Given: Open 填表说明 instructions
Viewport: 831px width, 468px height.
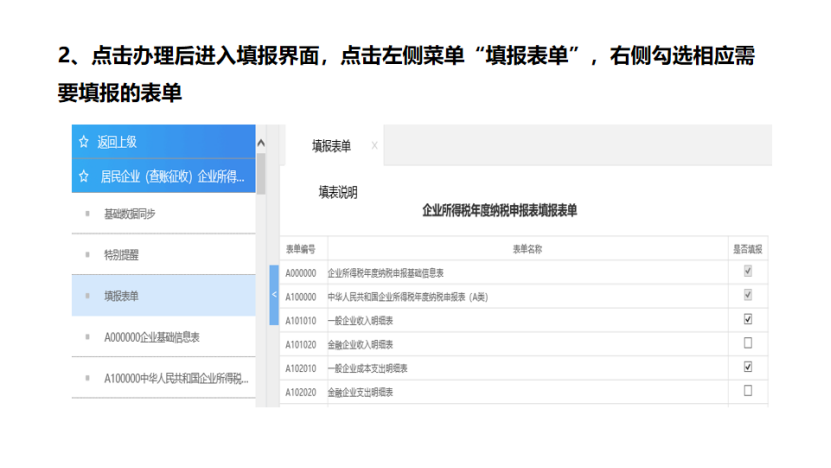Looking at the screenshot, I should [338, 191].
